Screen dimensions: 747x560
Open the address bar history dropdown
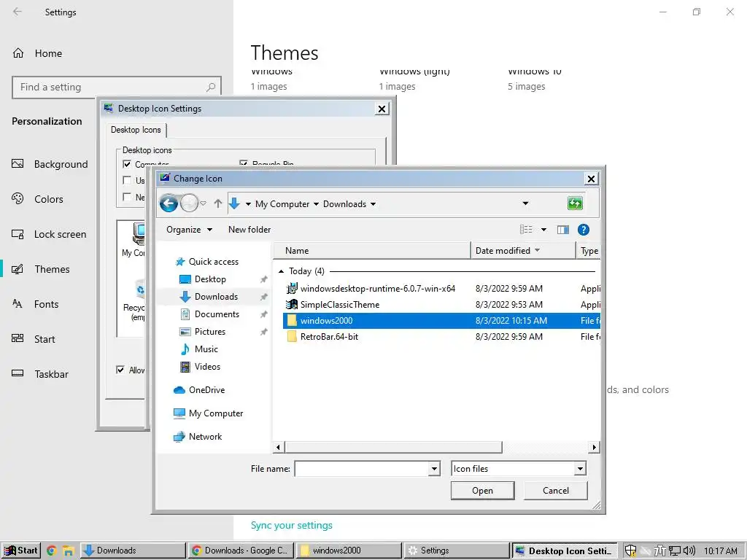525,204
